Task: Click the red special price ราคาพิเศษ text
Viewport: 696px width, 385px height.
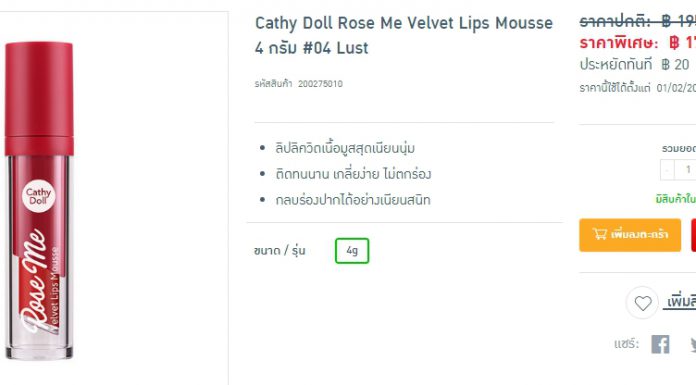Action: [638, 43]
